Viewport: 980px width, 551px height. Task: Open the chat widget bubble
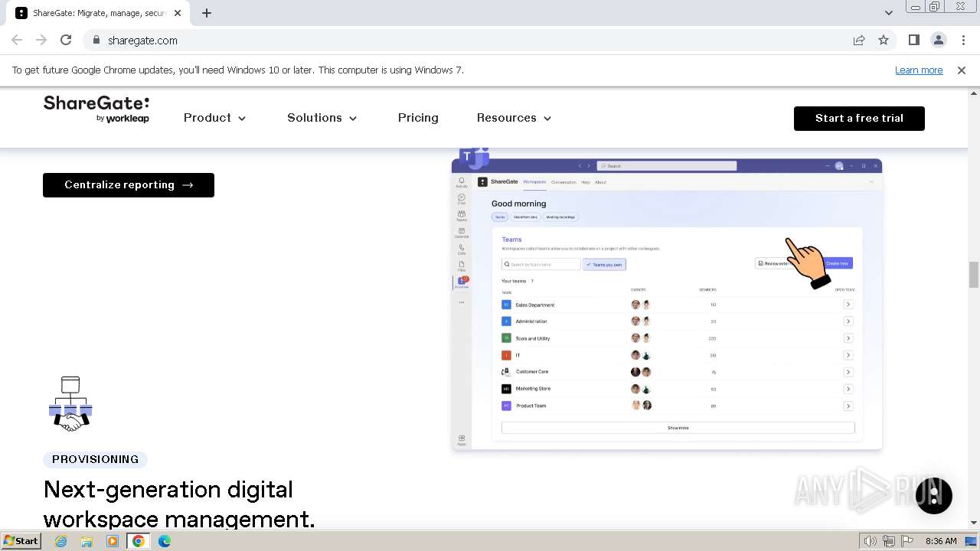coord(934,496)
